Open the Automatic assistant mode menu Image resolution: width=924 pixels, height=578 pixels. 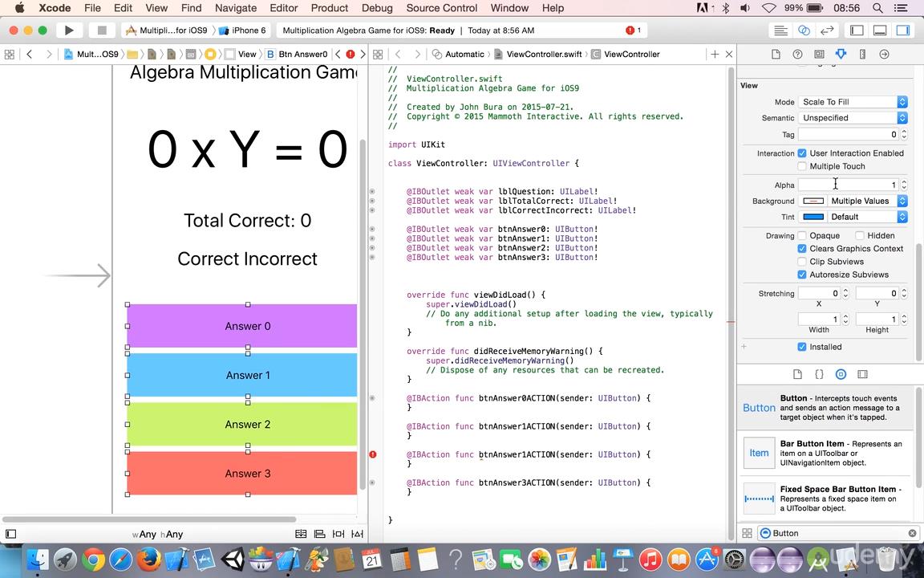458,55
